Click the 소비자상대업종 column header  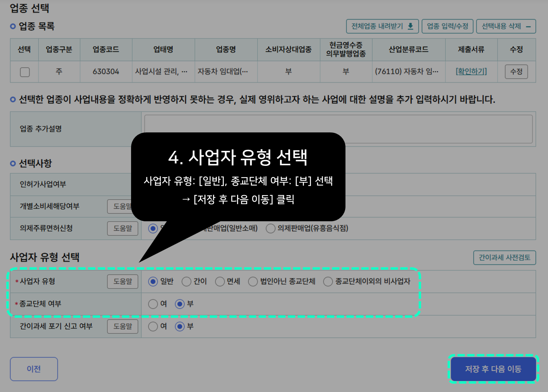click(289, 49)
